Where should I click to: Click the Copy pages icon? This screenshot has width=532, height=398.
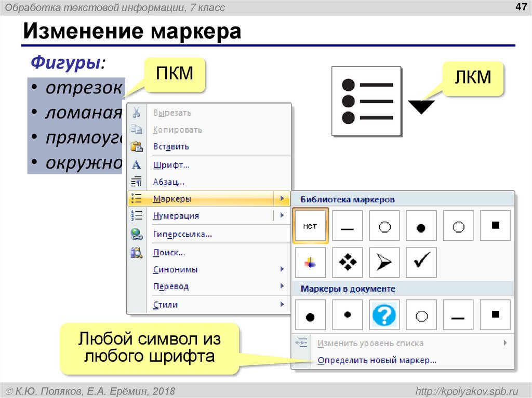(x=137, y=130)
